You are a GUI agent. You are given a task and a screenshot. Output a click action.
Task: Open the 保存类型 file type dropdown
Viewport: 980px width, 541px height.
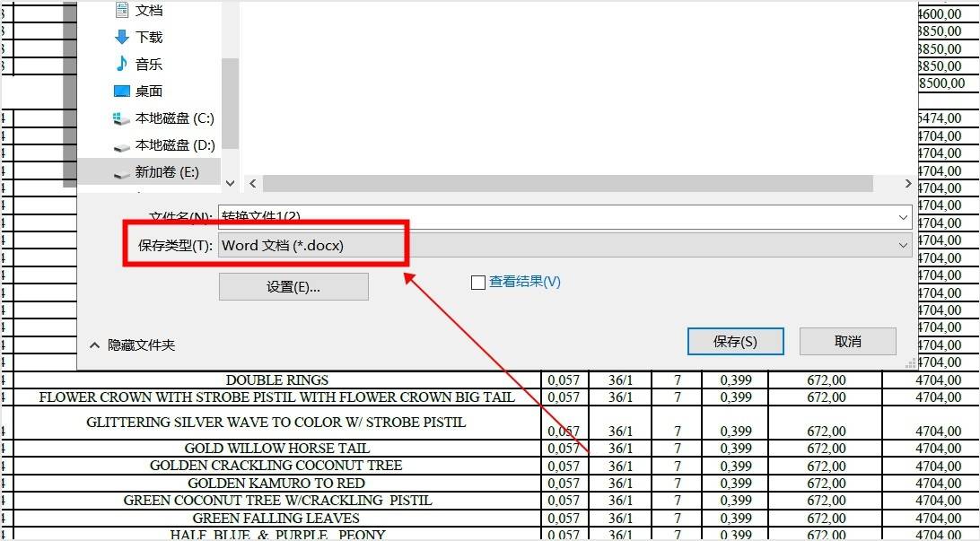pos(903,245)
